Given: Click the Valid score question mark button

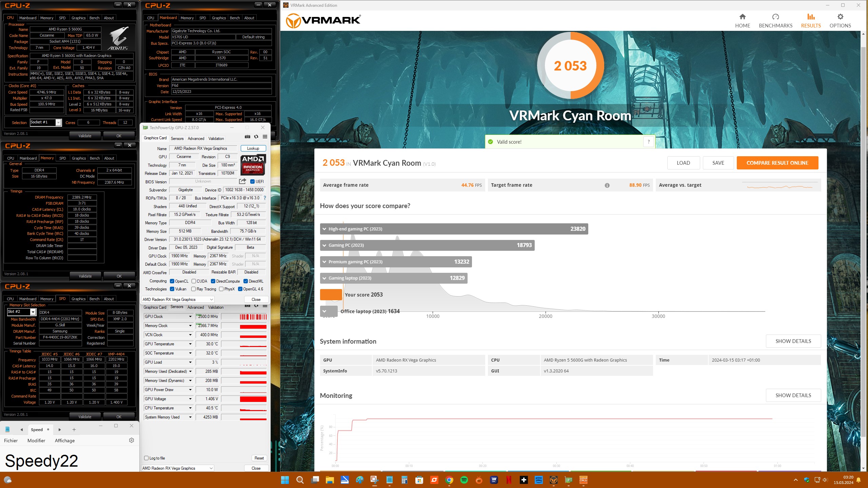Looking at the screenshot, I should click(649, 142).
